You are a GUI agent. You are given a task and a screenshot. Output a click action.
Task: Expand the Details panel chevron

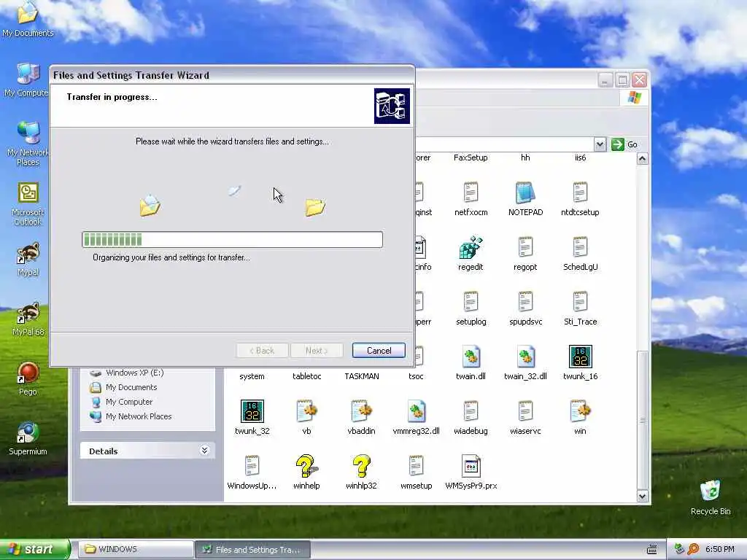204,451
